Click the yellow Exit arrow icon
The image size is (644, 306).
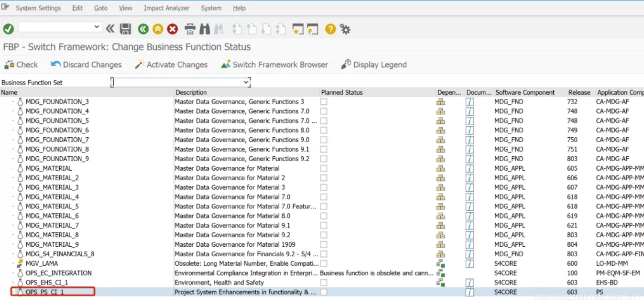[x=158, y=29]
